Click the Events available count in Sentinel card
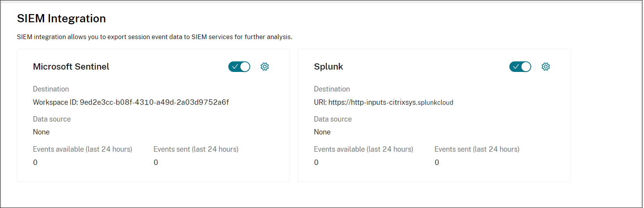 35,163
